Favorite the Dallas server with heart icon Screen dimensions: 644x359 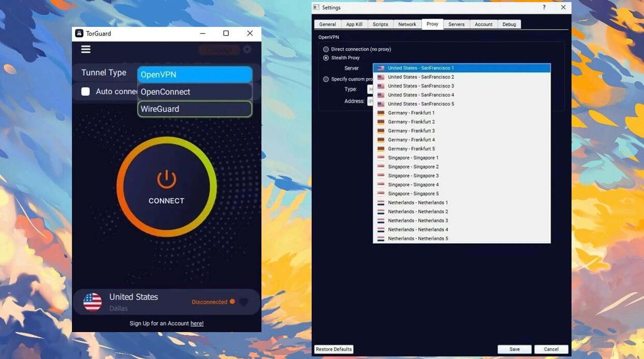(244, 302)
